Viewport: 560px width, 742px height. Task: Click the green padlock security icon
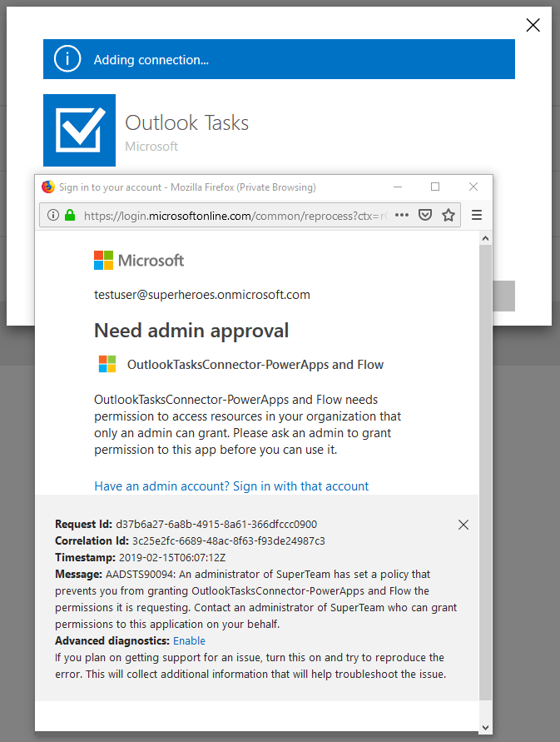[70, 216]
